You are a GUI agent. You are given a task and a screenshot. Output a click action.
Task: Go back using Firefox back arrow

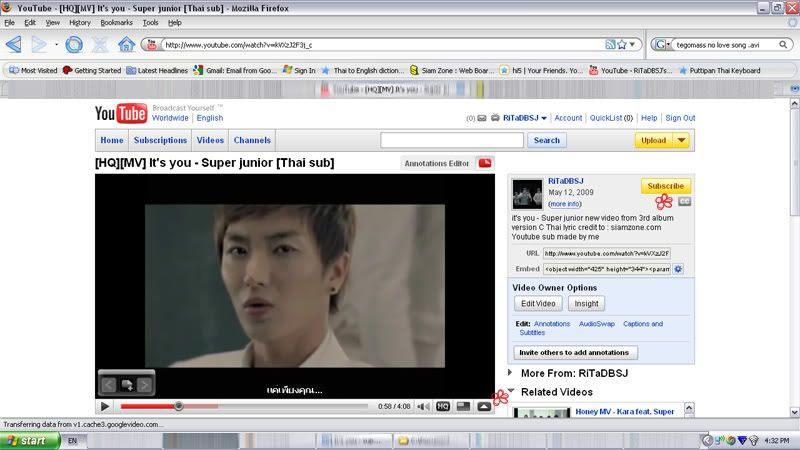point(14,45)
